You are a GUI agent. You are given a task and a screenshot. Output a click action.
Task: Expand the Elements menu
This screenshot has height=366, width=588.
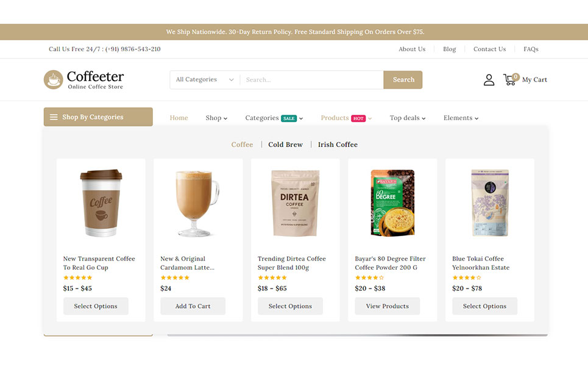click(461, 118)
